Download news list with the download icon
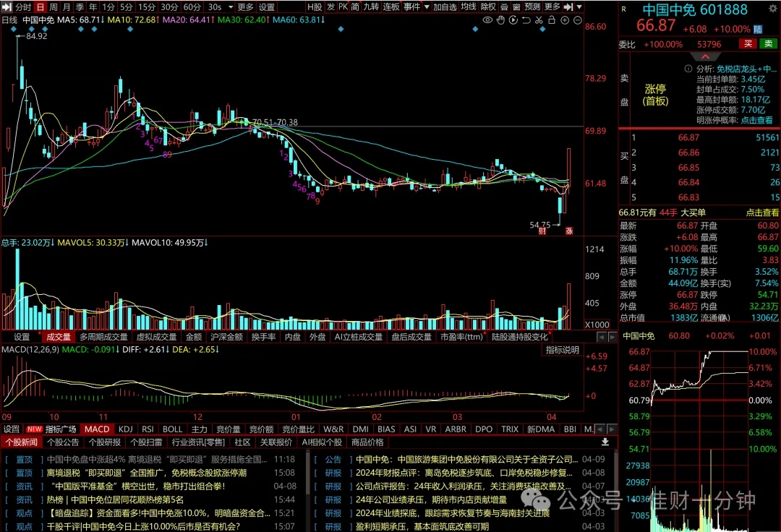The image size is (781, 532). click(x=605, y=442)
